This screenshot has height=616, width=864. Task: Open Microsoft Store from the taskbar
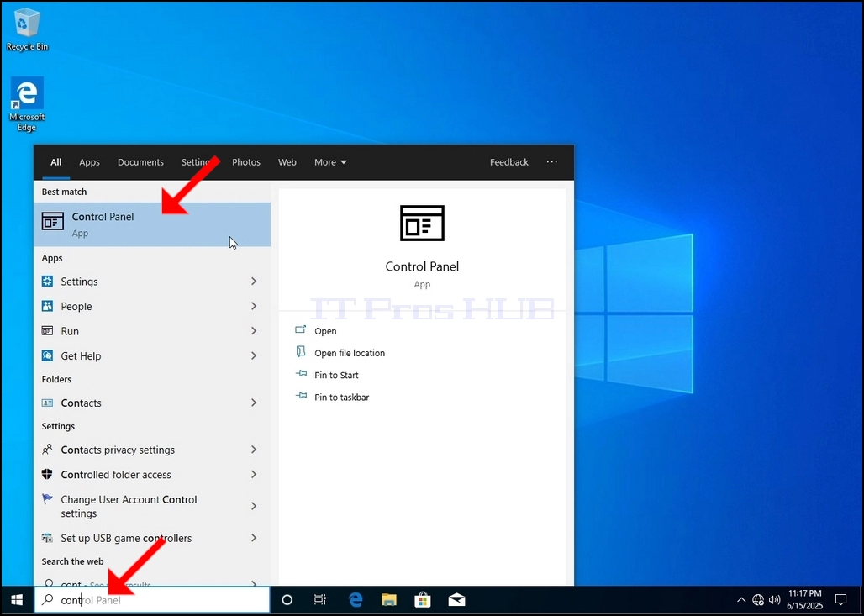coord(423,600)
